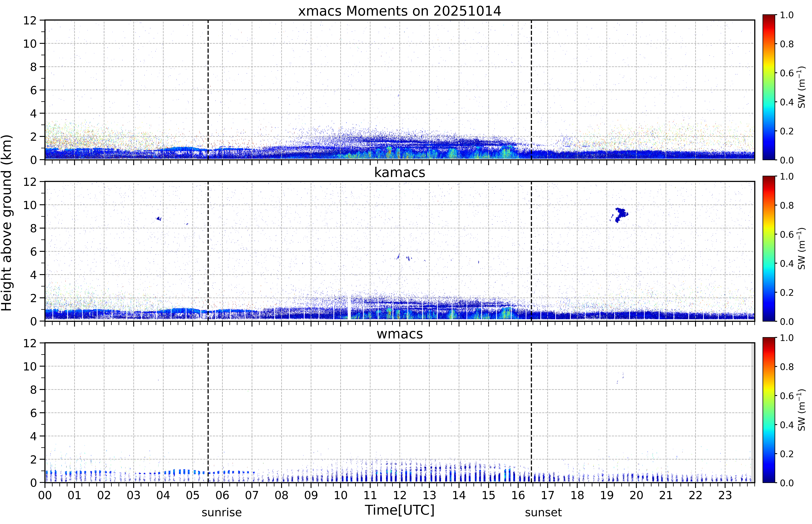Click the "Height above ground (km)" axis label
The height and width of the screenshot is (524, 812).
pos(7,223)
